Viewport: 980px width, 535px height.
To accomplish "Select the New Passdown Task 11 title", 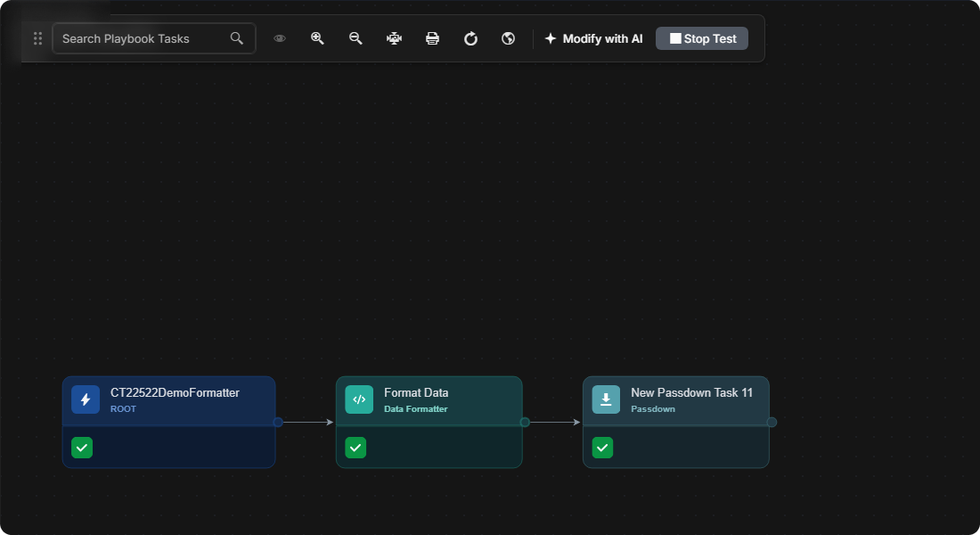I will (x=692, y=393).
